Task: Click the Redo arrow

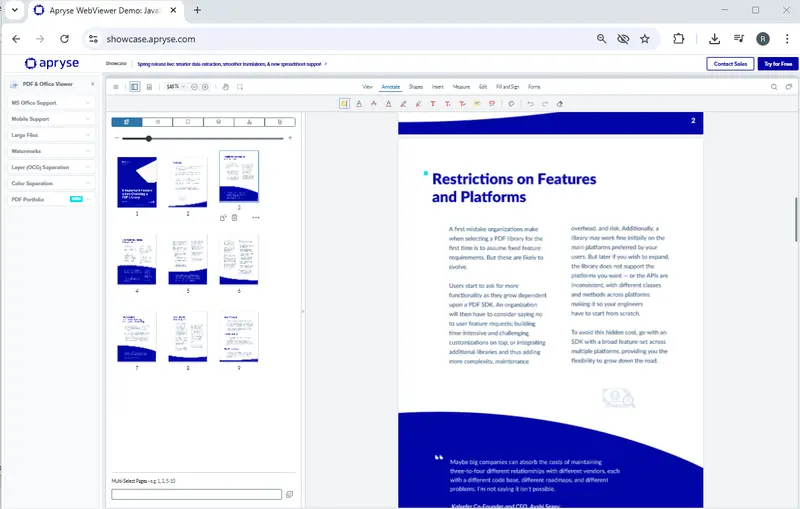Action: coord(545,104)
